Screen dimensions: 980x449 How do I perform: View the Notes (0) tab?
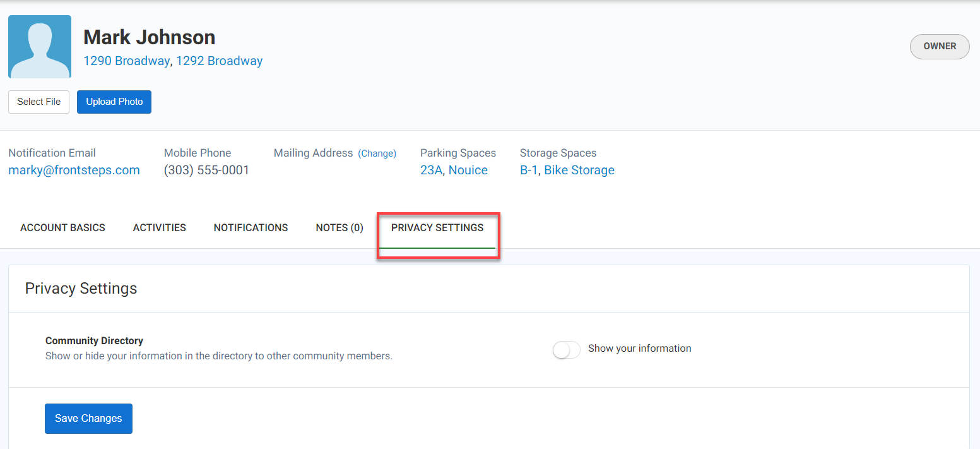point(339,227)
